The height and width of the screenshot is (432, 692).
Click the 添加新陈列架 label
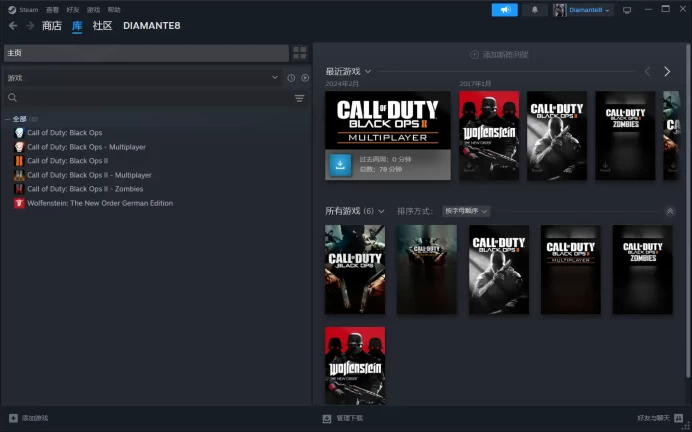pyautogui.click(x=505, y=55)
